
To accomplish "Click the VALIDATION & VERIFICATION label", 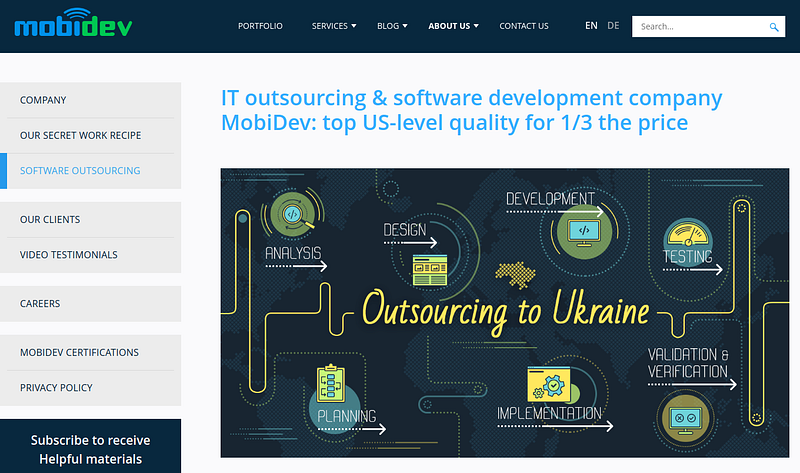I will click(x=688, y=363).
